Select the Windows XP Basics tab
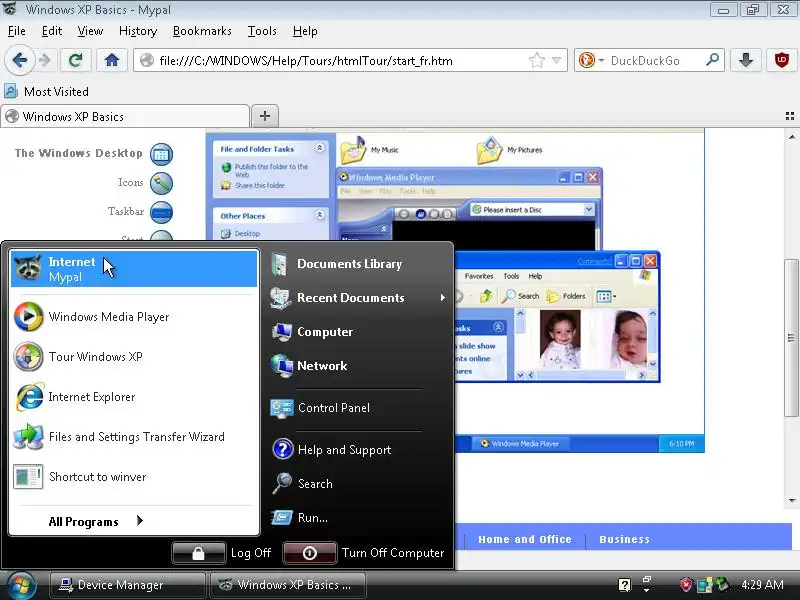The width and height of the screenshot is (800, 600). tap(125, 117)
